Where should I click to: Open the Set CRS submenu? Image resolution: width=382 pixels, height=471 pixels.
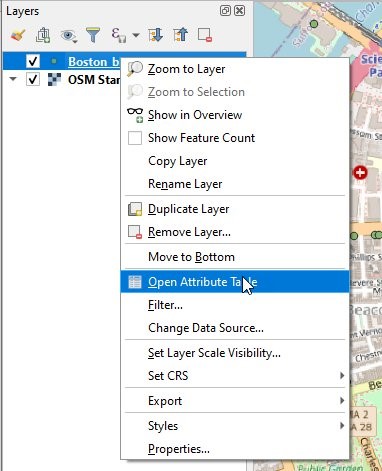[x=235, y=376]
